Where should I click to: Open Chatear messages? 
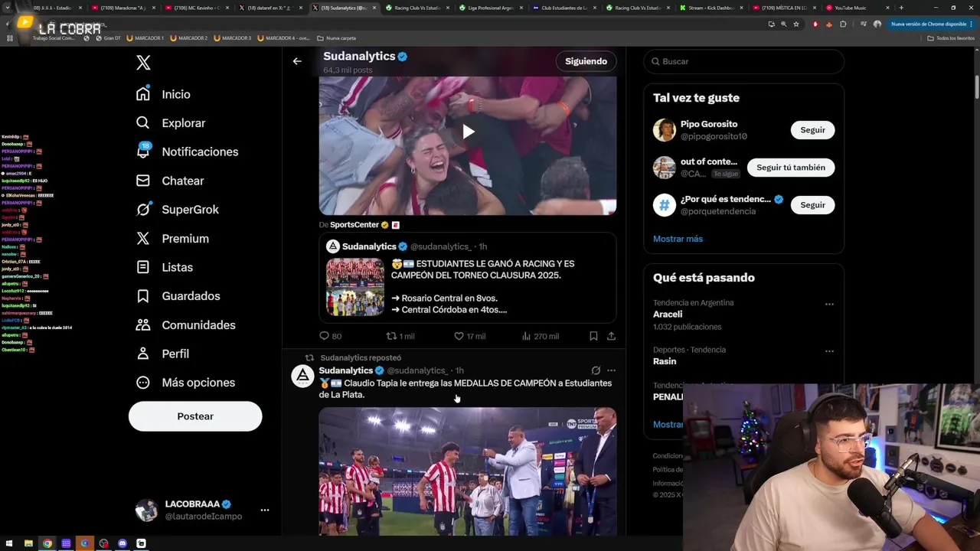169,181
